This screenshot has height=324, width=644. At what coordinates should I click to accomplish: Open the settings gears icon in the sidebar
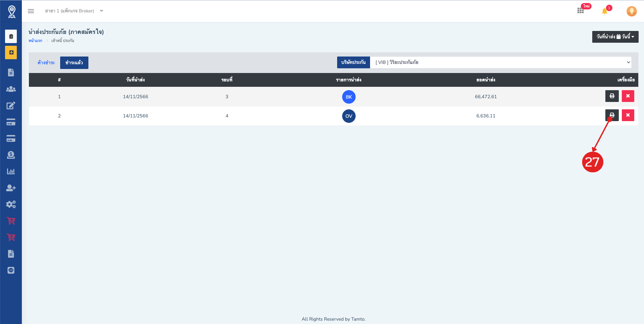[x=11, y=205]
